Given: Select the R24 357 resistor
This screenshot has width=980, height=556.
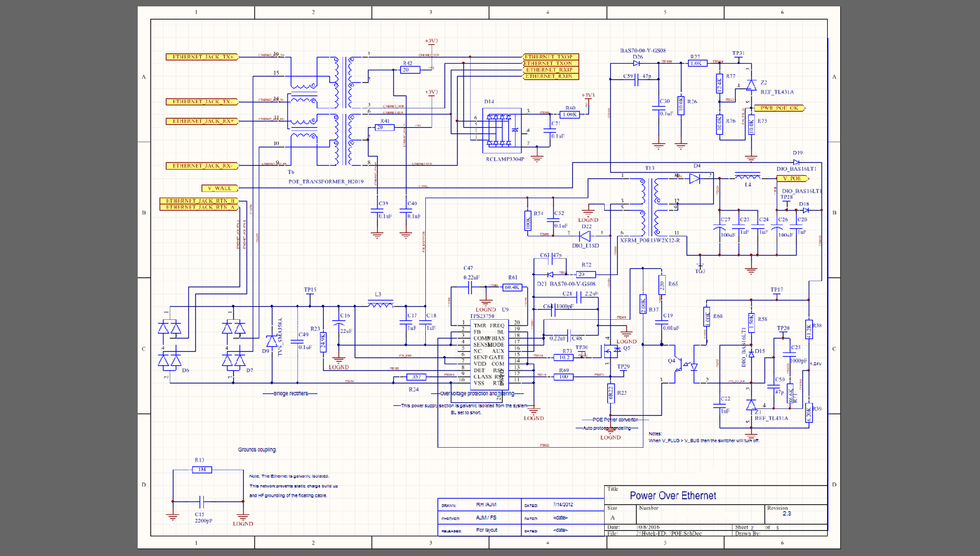Looking at the screenshot, I should pos(416,377).
